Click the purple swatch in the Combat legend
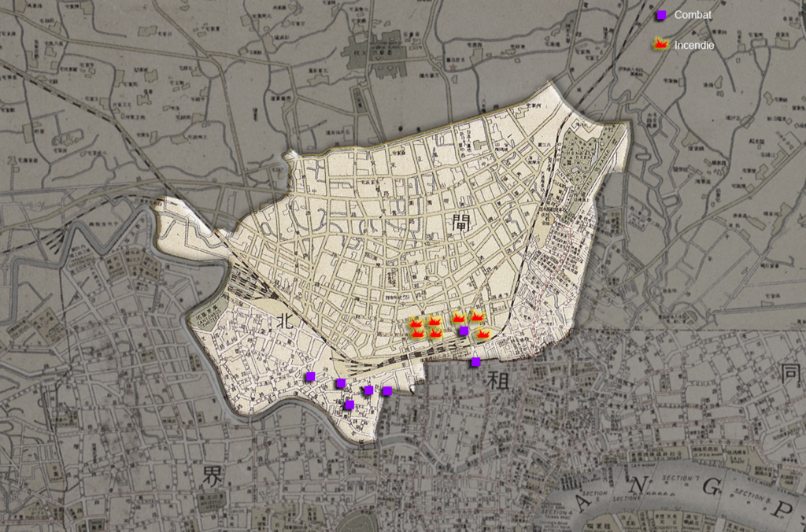This screenshot has height=532, width=806. 661,15
